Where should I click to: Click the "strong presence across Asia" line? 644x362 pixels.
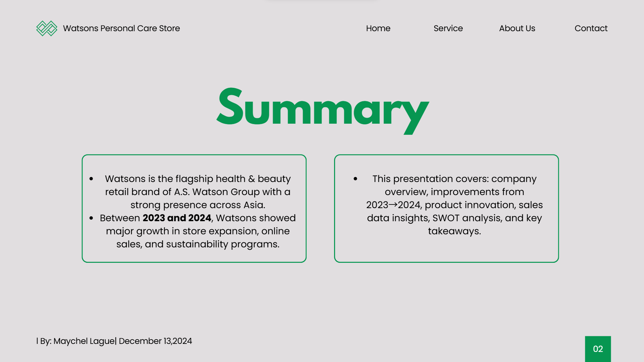coord(198,205)
